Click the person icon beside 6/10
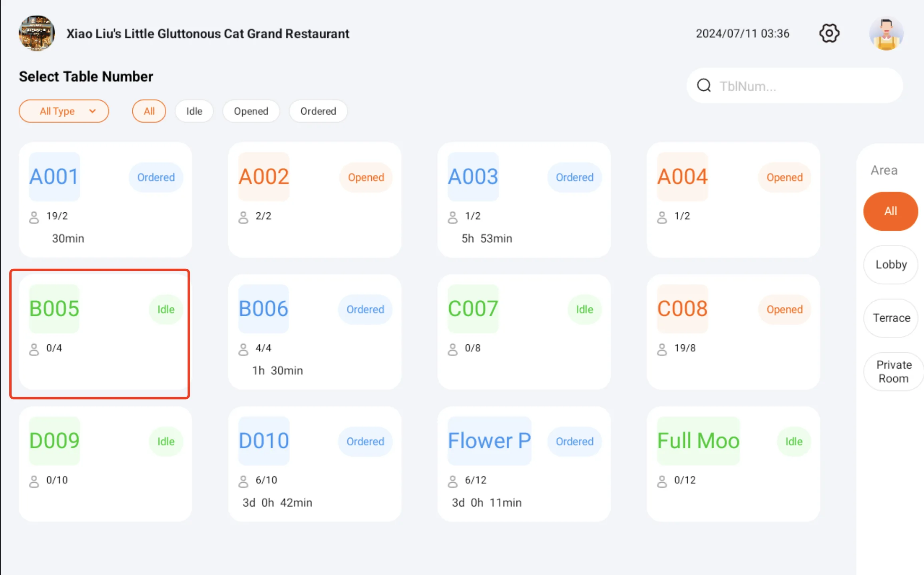 pos(243,481)
